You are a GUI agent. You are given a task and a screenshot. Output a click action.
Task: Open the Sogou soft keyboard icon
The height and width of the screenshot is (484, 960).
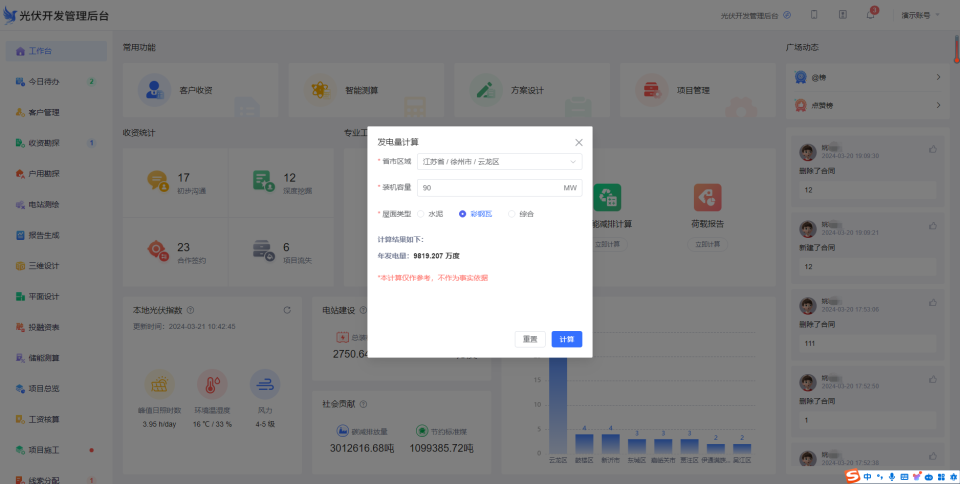(x=904, y=477)
